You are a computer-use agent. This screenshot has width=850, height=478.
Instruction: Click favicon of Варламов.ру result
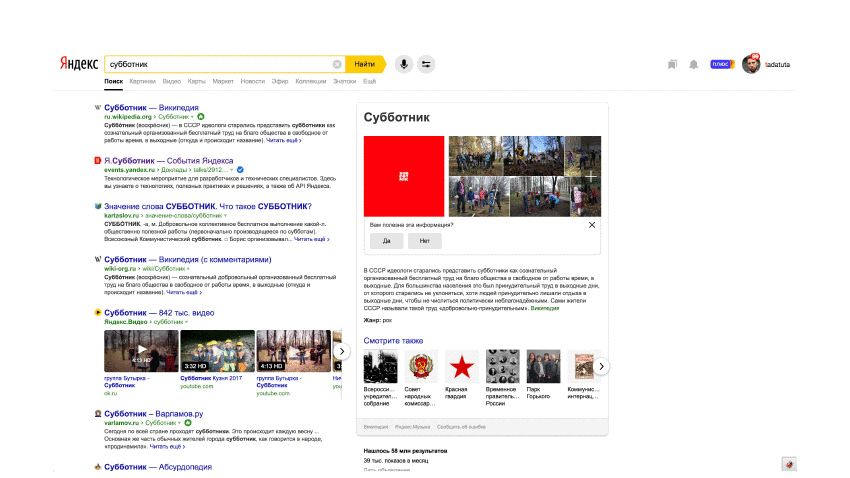[98, 414]
